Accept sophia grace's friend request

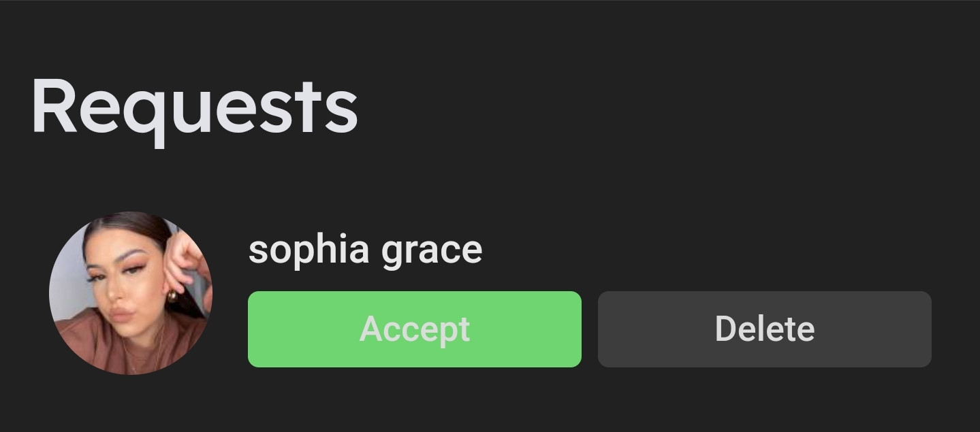point(414,329)
